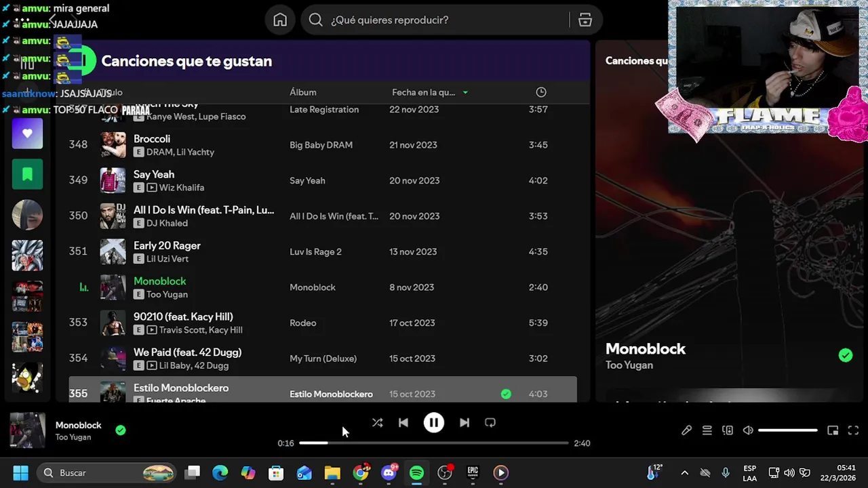Click Spotify icon in taskbar
868x488 pixels.
[416, 473]
